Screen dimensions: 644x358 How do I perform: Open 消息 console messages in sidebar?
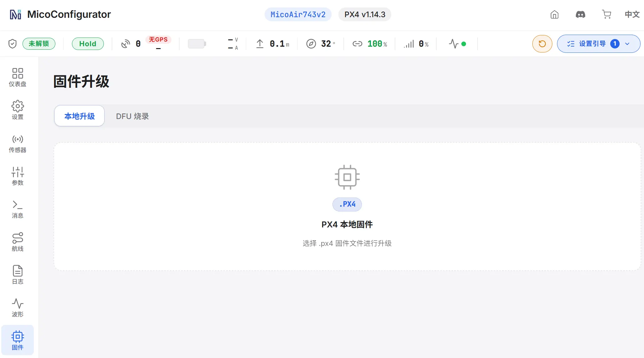click(x=18, y=209)
